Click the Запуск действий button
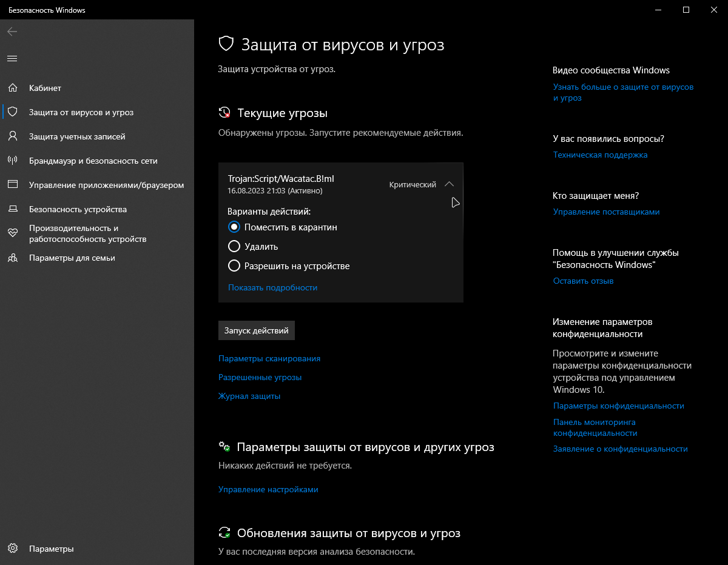This screenshot has height=565, width=728. click(257, 330)
